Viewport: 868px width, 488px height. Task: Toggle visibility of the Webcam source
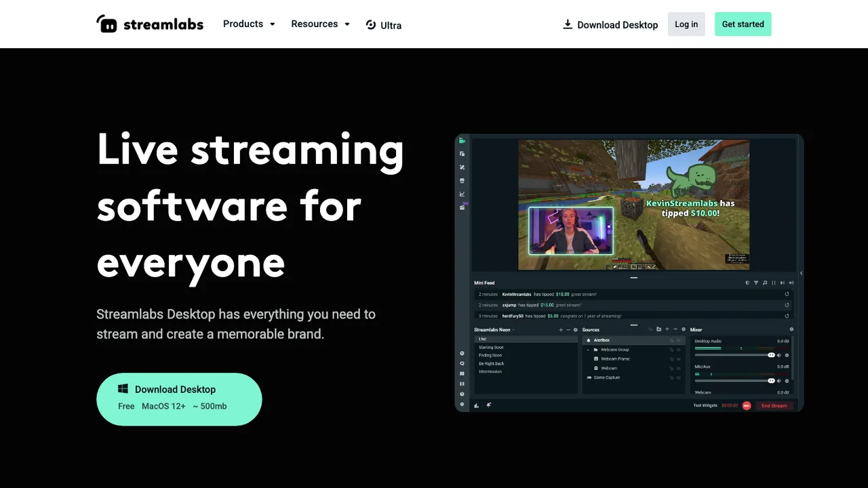(679, 368)
